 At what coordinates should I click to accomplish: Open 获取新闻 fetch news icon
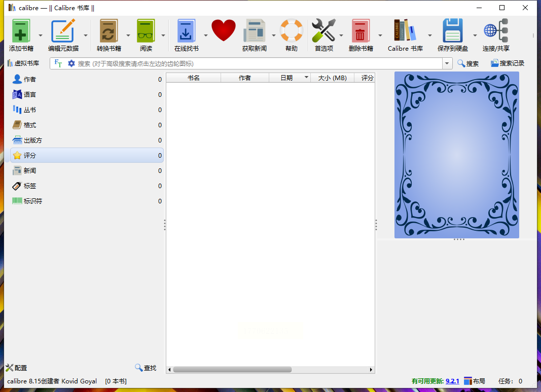click(254, 31)
